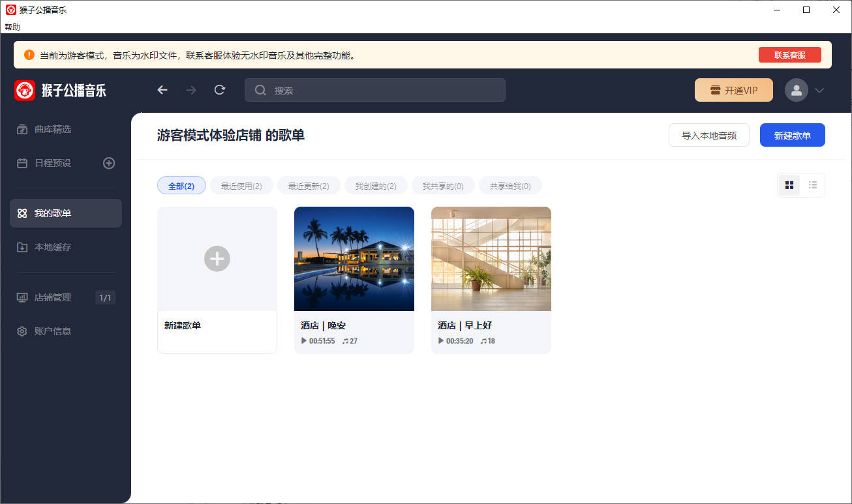The image size is (852, 504).
Task: Open 账户信息 in the sidebar
Action: [x=66, y=331]
